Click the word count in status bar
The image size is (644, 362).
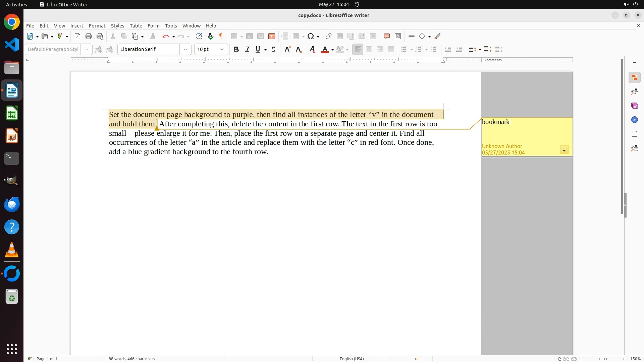pyautogui.click(x=132, y=359)
